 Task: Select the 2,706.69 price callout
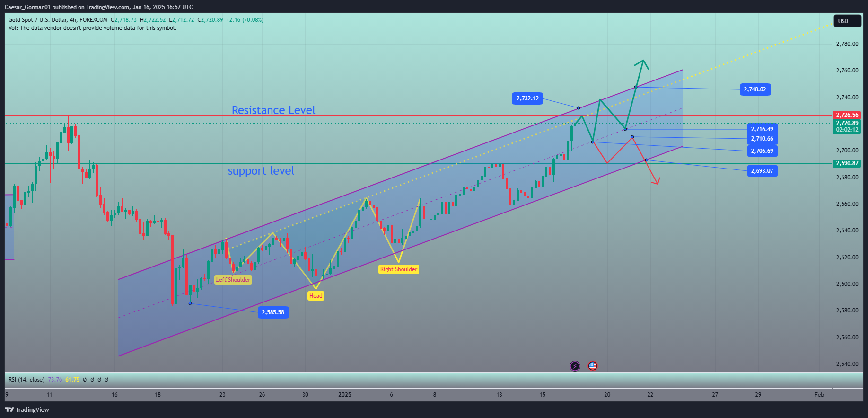(x=762, y=151)
